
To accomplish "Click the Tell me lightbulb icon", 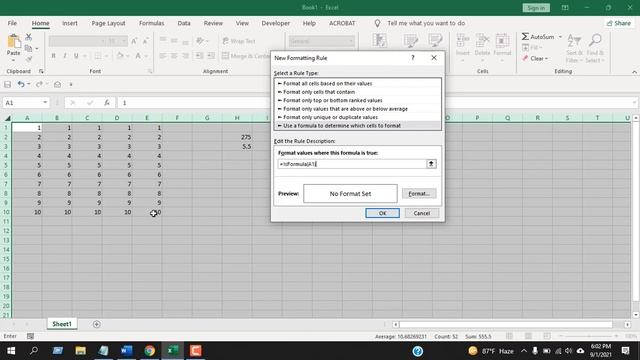I will click(x=377, y=23).
